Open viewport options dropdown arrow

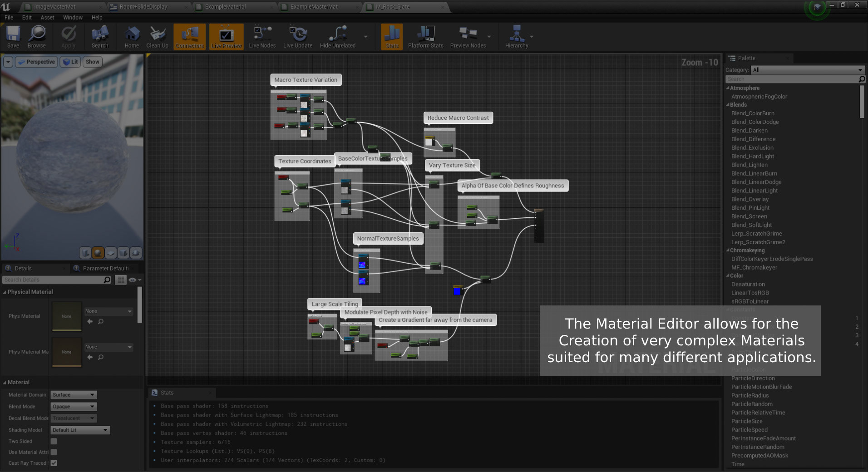8,62
